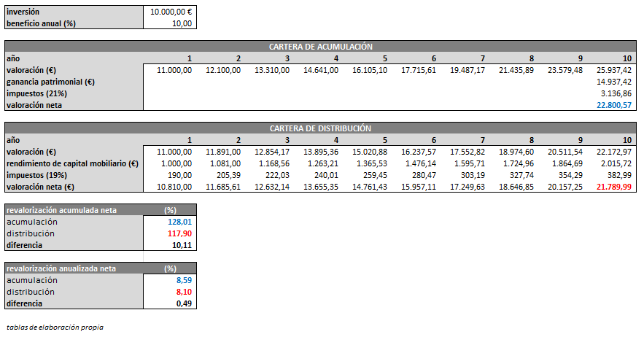Select annualized acumulación value 8,59
Viewport: 644px width, 337px height.
point(184,280)
